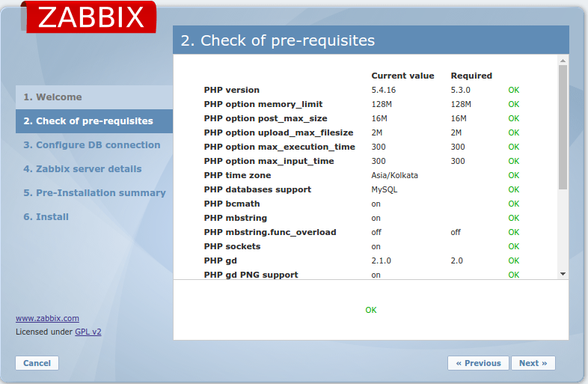Click the 'MySQL' databases value

pos(385,189)
